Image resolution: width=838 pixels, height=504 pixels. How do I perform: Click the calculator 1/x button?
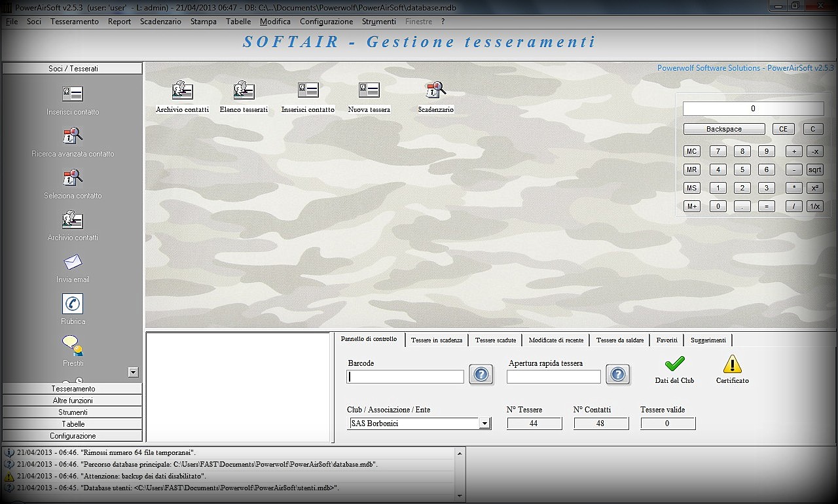[x=814, y=206]
